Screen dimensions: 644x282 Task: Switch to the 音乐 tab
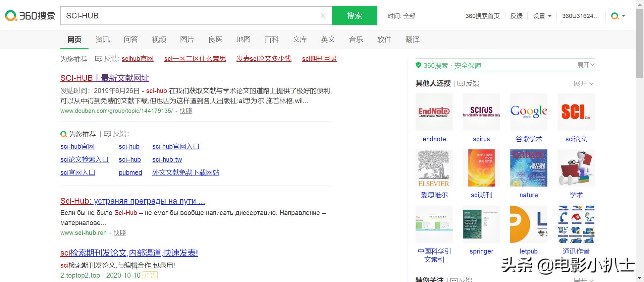356,40
